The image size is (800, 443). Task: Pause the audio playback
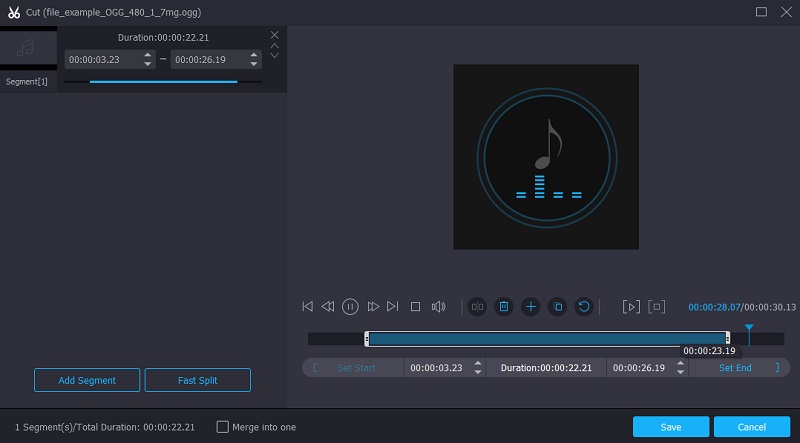coord(350,306)
